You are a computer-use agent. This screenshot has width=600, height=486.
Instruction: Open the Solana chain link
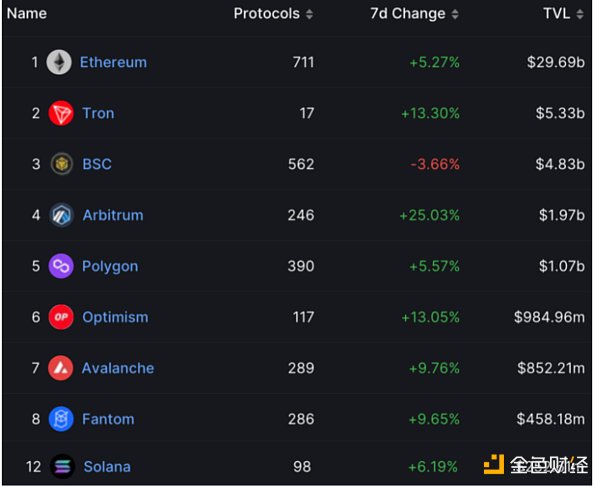(x=106, y=466)
